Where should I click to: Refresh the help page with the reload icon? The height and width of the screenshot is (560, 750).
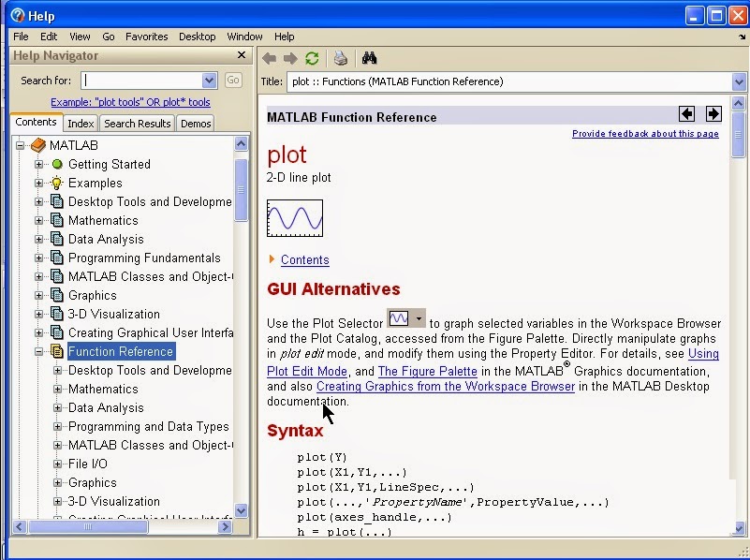tap(312, 57)
